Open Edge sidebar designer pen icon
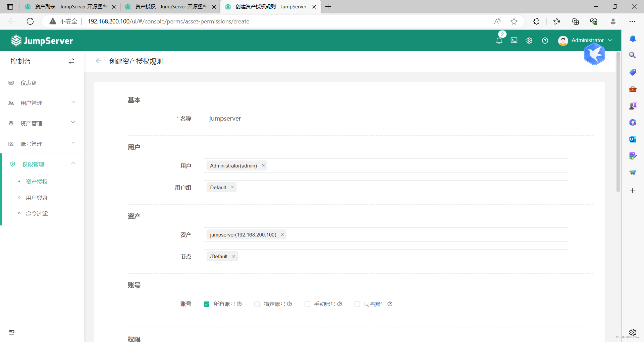The image size is (644, 342). pyautogui.click(x=633, y=156)
